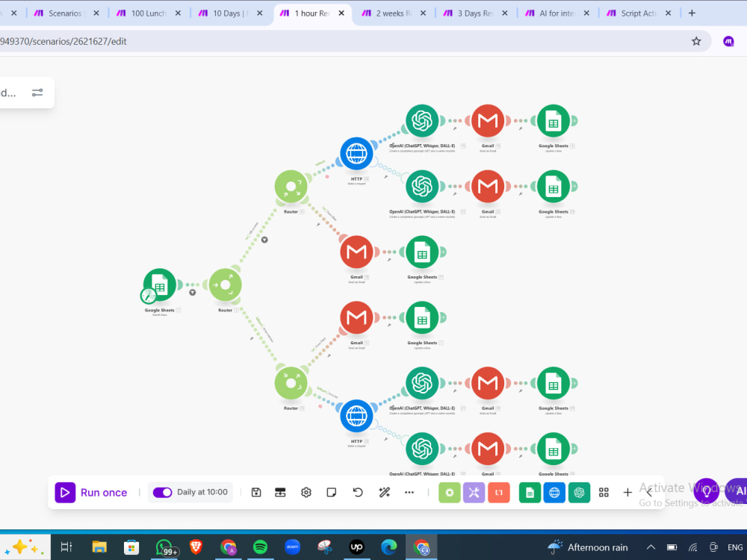Open the Afternoon rain weather widget
This screenshot has height=560, width=747.
[x=587, y=547]
